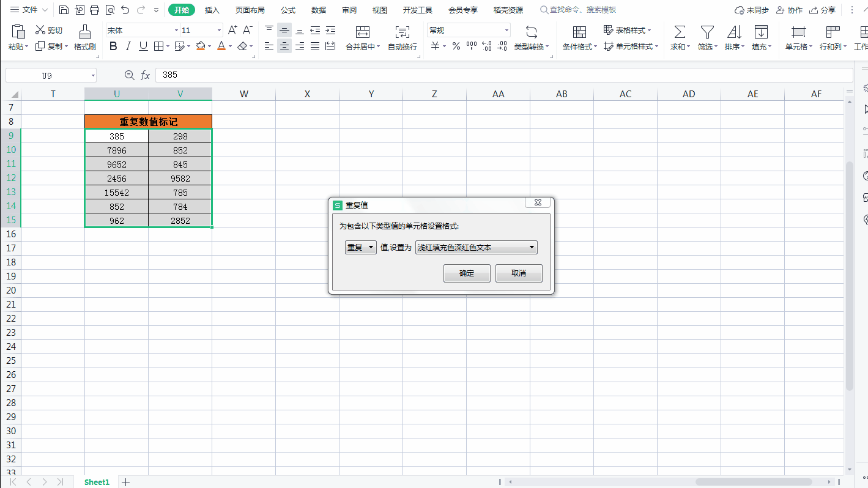Screen dimensions: 868x488
Task: Align text to top of cell
Action: (269, 30)
